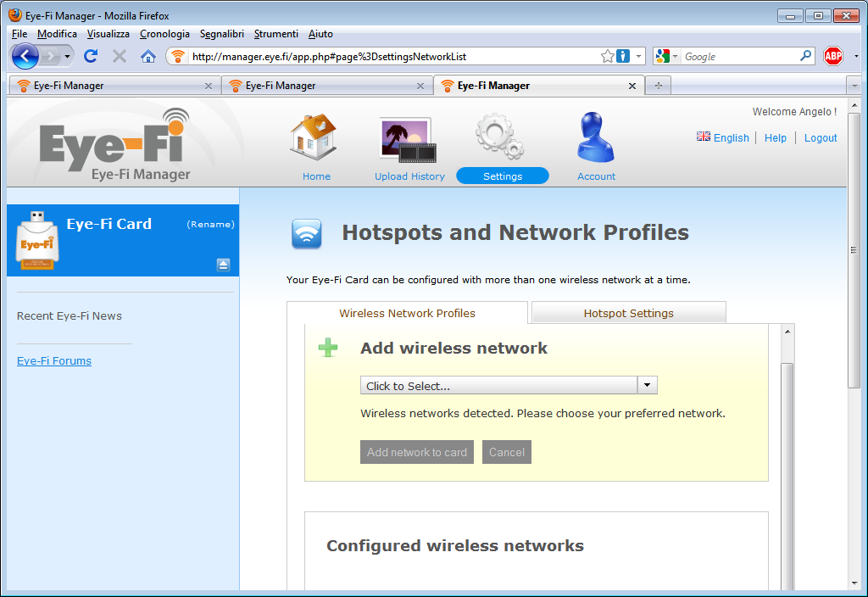
Task: Click the Settings gears icon
Action: tap(500, 137)
